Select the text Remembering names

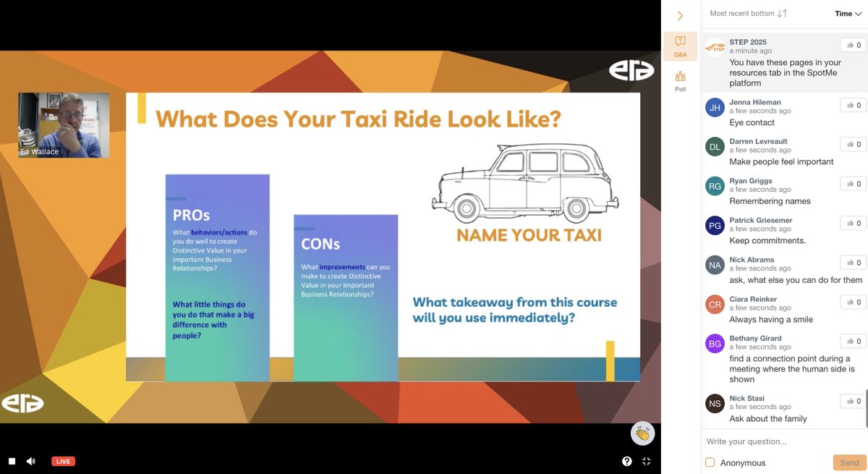(x=770, y=201)
